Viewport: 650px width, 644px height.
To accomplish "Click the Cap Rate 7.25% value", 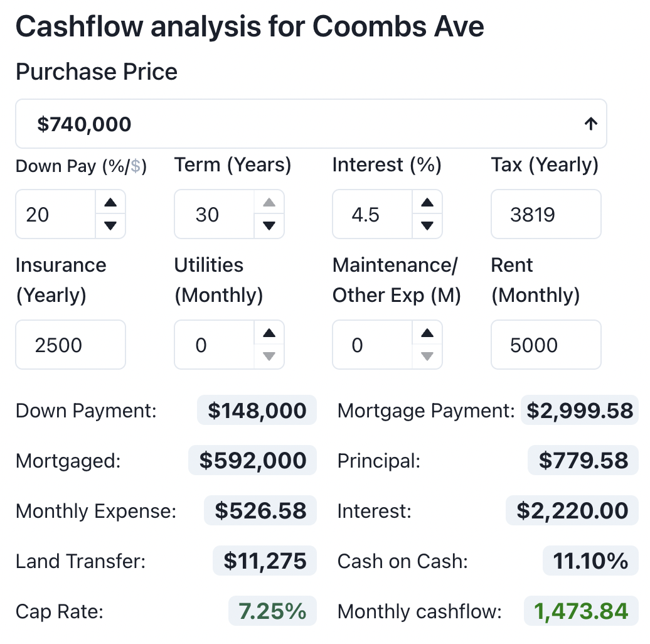I will (x=272, y=611).
